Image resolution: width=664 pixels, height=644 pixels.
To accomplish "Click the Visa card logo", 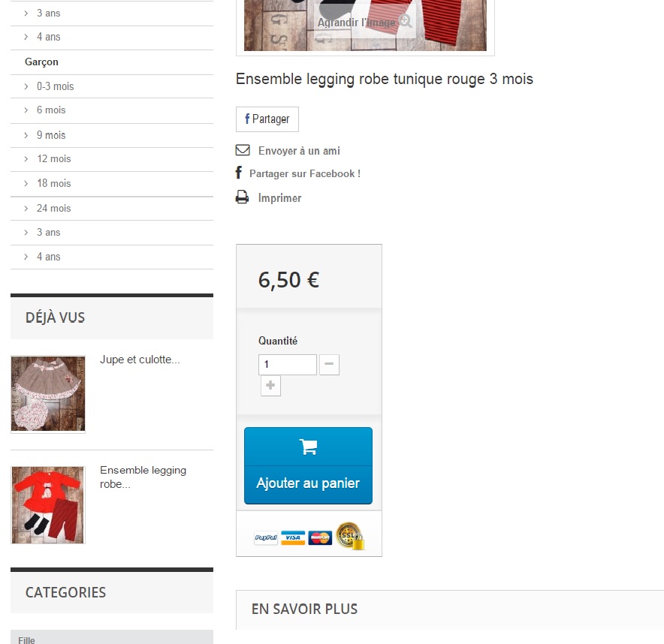I will (293, 537).
